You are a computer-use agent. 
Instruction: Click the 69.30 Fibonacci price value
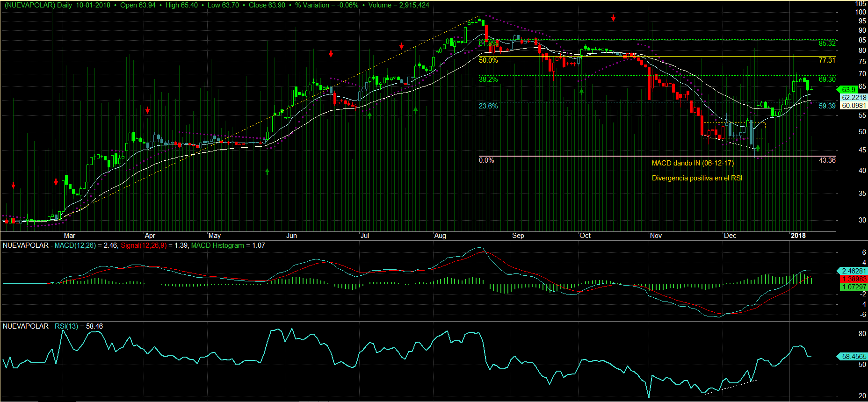click(827, 79)
